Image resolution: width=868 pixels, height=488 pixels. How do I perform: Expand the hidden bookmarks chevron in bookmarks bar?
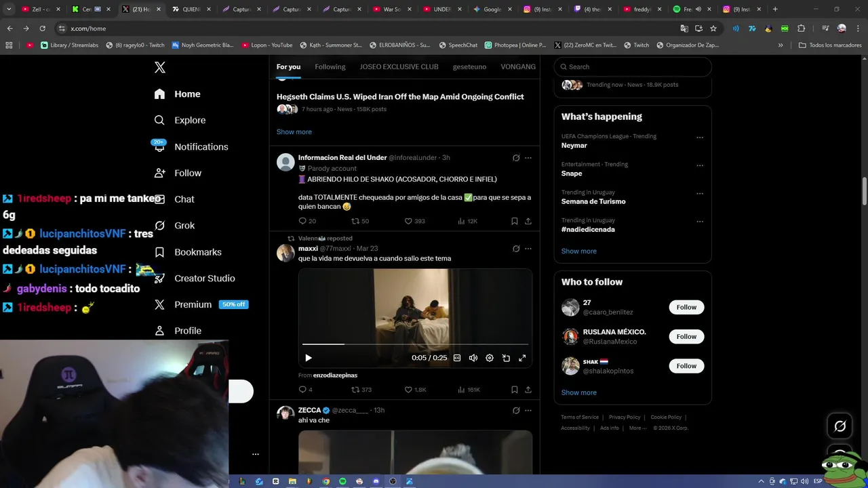[781, 45]
